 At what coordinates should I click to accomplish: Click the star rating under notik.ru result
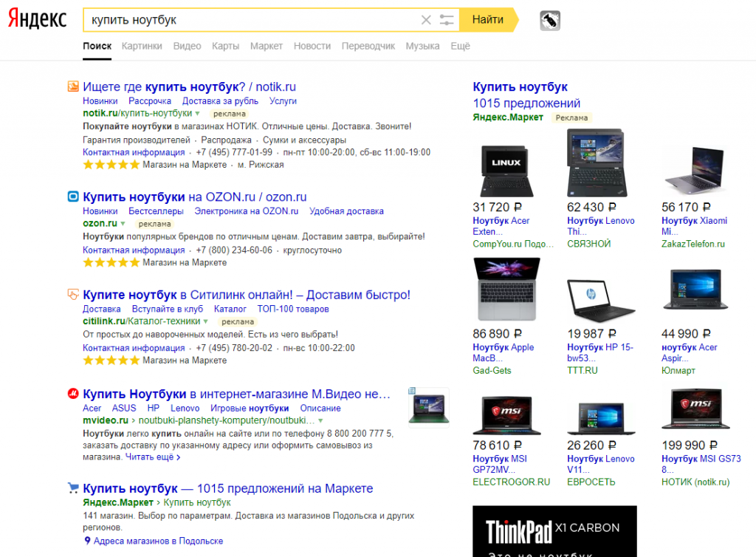pos(111,165)
